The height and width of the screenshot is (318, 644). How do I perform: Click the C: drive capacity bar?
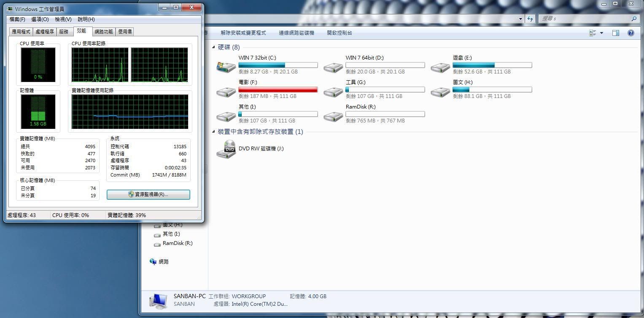[278, 65]
